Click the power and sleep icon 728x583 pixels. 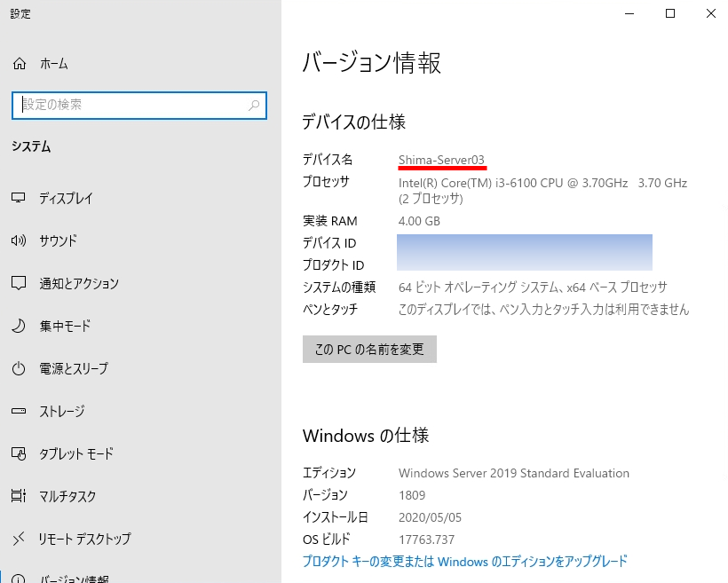click(x=19, y=368)
